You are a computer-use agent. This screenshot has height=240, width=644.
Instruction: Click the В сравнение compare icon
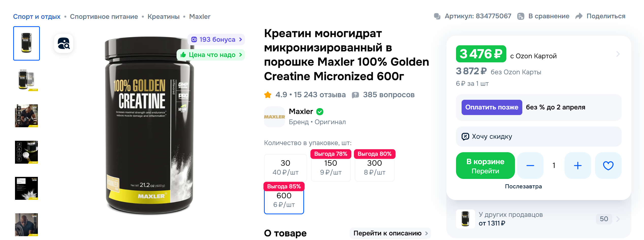[x=521, y=16]
